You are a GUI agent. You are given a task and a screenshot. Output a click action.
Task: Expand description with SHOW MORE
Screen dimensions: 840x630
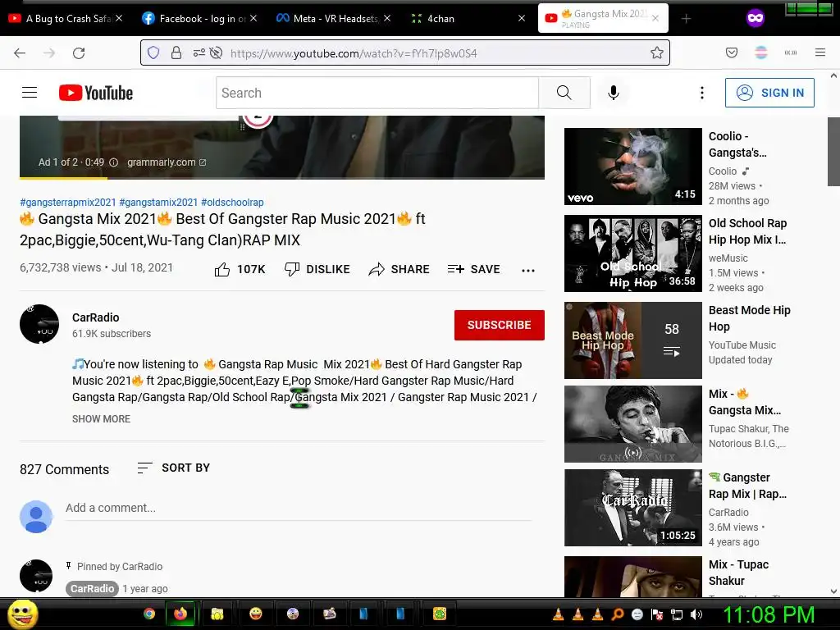pos(101,419)
